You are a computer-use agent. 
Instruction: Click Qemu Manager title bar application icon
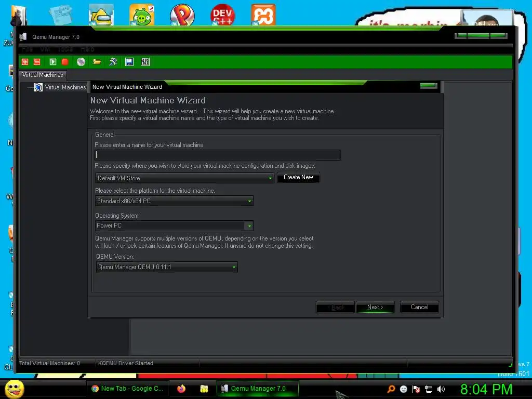tap(23, 37)
